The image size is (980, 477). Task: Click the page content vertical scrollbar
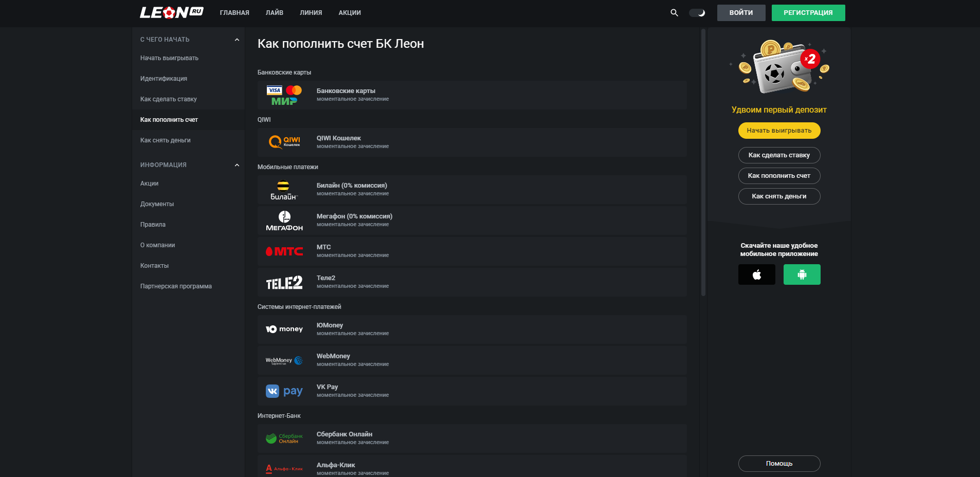pos(703,162)
